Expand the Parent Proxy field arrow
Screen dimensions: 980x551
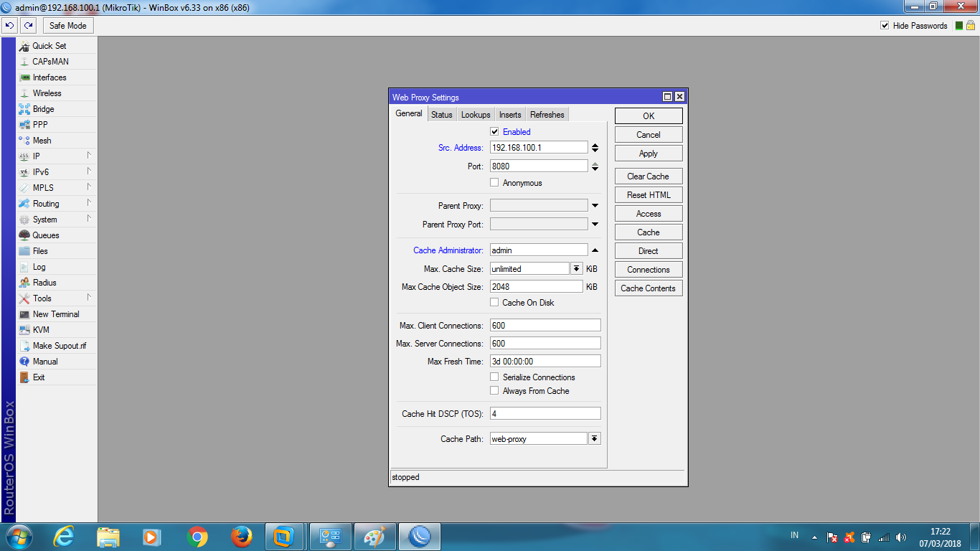[595, 206]
